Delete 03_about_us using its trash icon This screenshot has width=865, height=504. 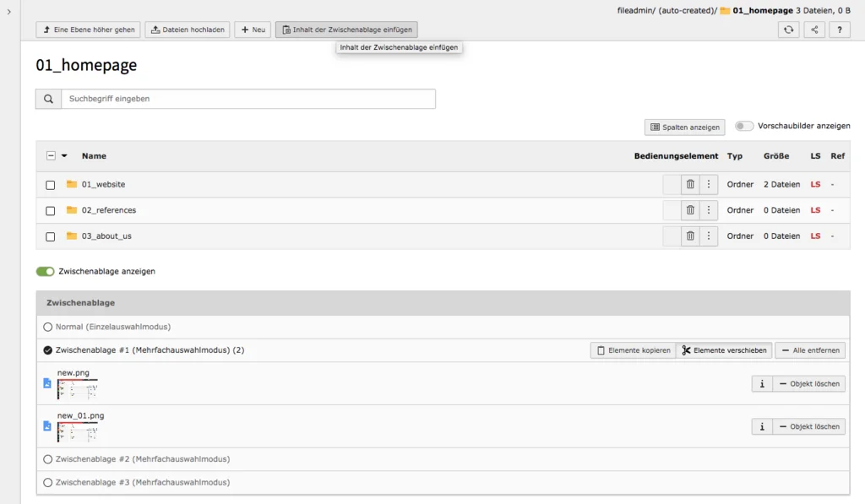pos(689,236)
